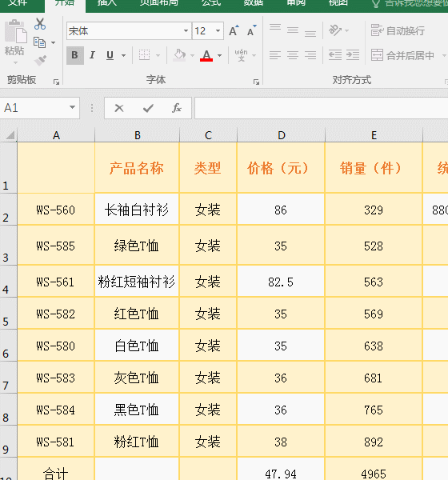448x480 pixels.
Task: Open the font color dropdown arrow
Action: (219, 55)
